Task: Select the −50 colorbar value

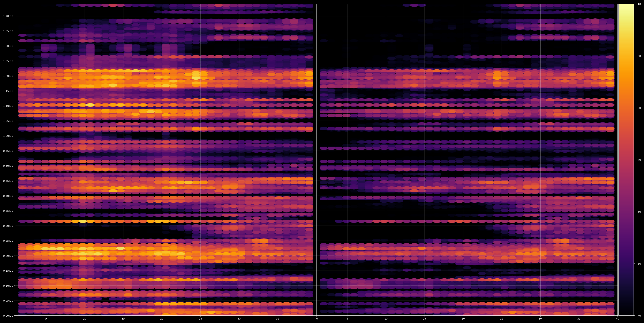Action: pos(638,212)
